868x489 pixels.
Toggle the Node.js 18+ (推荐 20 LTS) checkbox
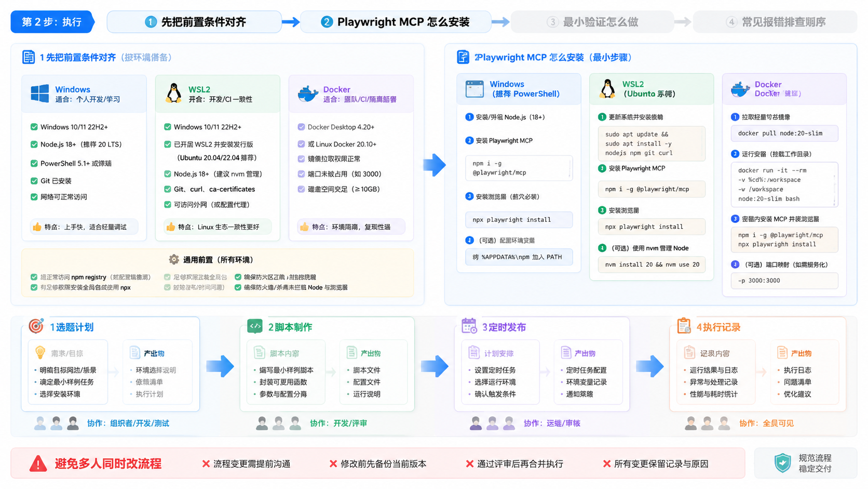[34, 144]
